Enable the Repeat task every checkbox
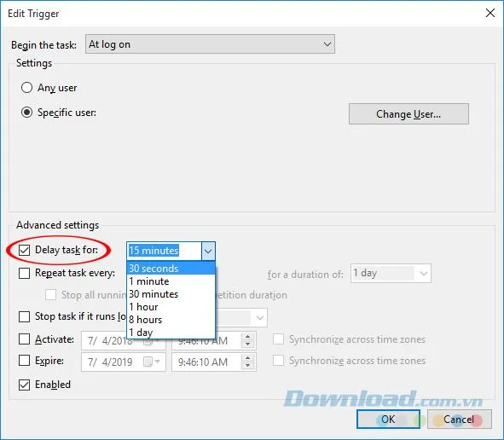Screen dimensions: 504x440 coord(25,273)
